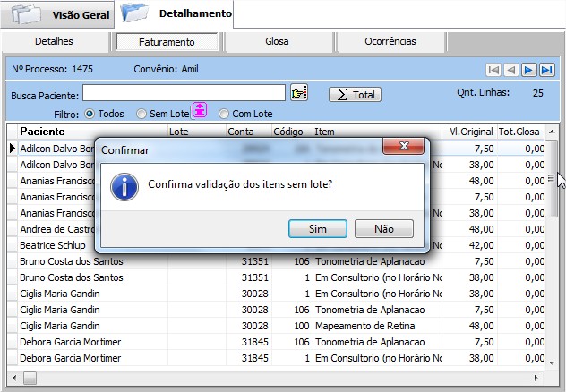Click the Busca Paciente text field
This screenshot has width=566, height=392.
tap(184, 93)
